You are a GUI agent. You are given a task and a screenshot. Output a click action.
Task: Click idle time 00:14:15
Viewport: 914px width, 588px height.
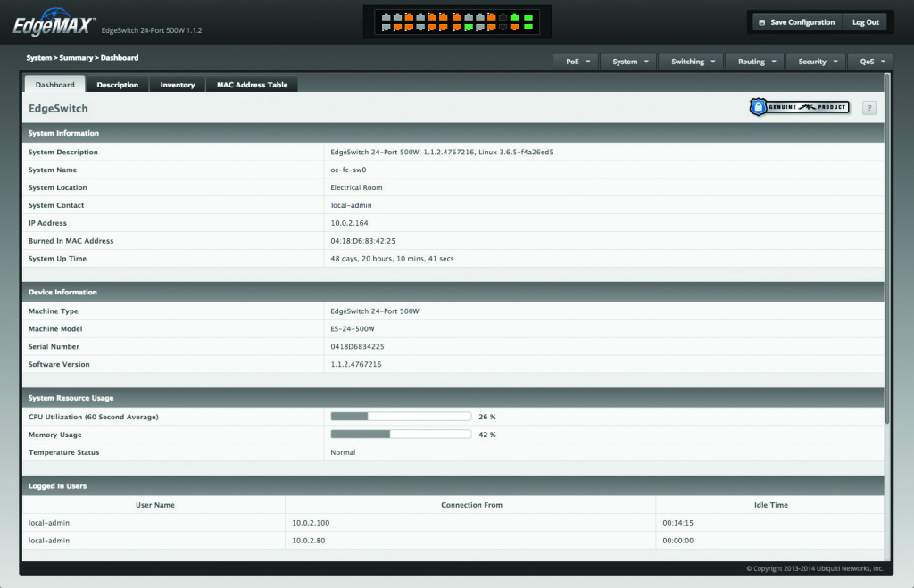(x=678, y=524)
